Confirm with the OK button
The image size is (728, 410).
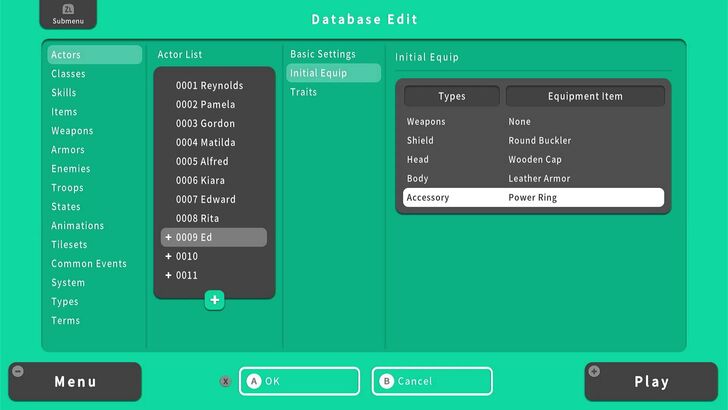299,381
